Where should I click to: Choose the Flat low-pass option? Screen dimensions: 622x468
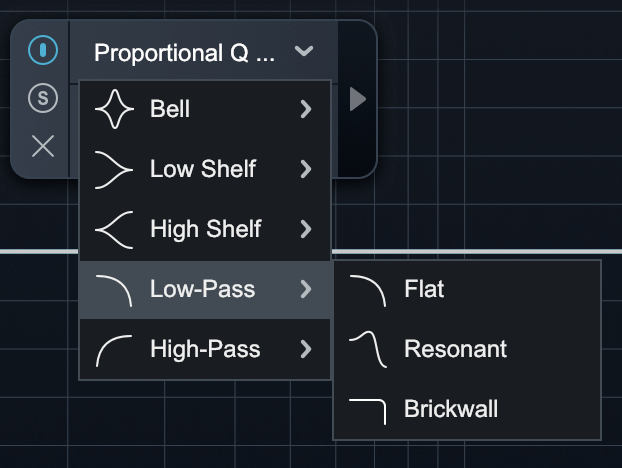[x=424, y=290]
